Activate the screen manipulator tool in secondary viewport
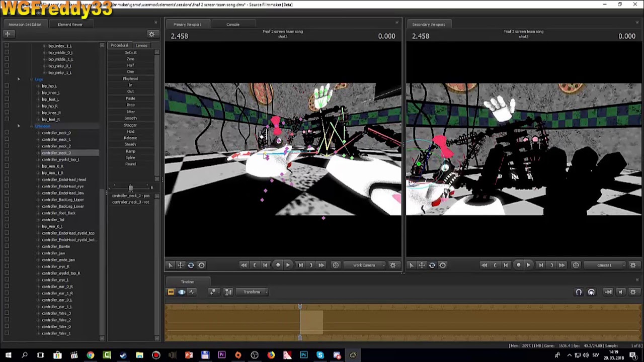 pos(443,265)
